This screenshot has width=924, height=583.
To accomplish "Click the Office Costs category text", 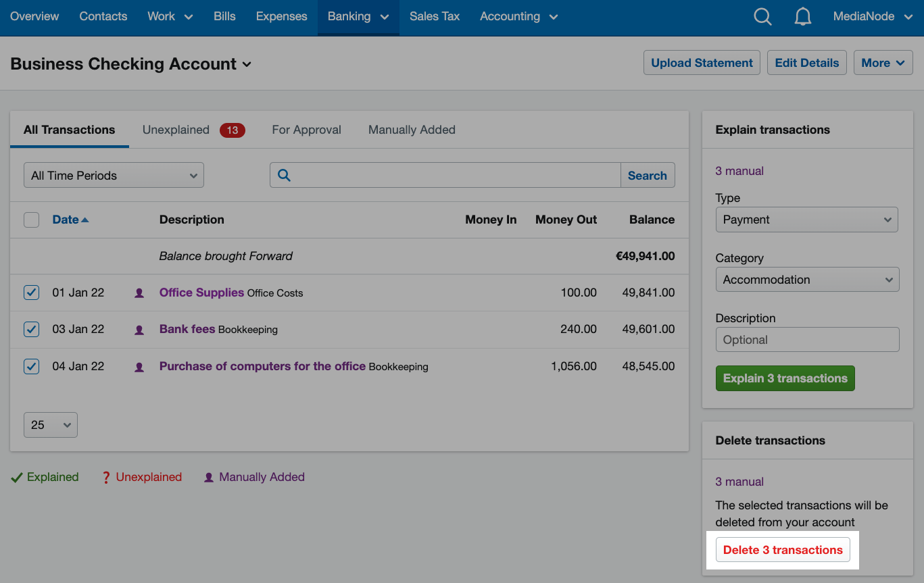I will click(x=275, y=293).
